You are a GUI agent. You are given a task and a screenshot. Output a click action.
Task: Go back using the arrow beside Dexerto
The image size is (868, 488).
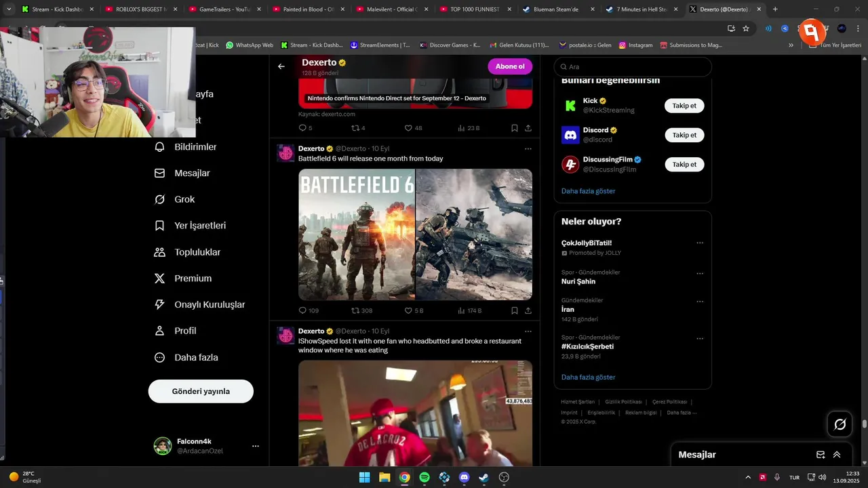click(x=281, y=66)
